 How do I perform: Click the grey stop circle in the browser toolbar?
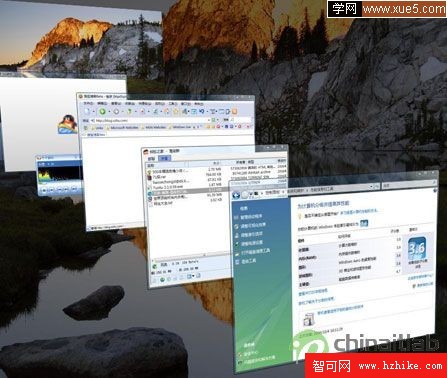[x=116, y=112]
